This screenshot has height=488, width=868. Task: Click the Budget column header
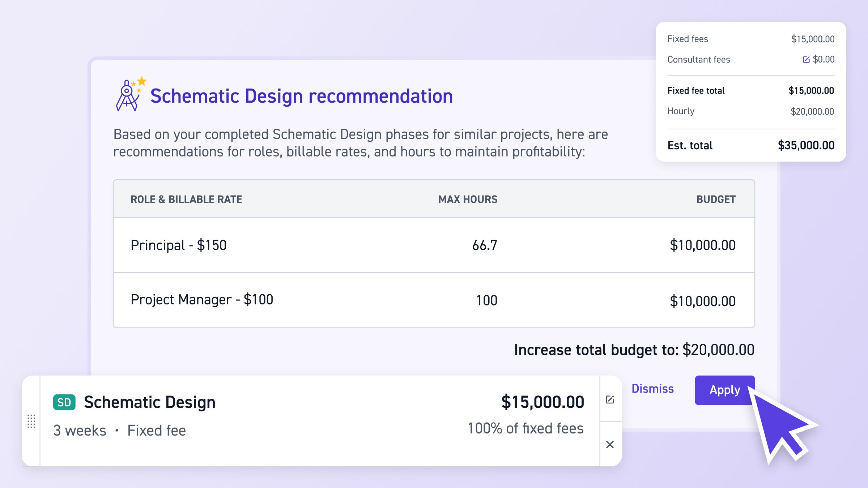716,199
